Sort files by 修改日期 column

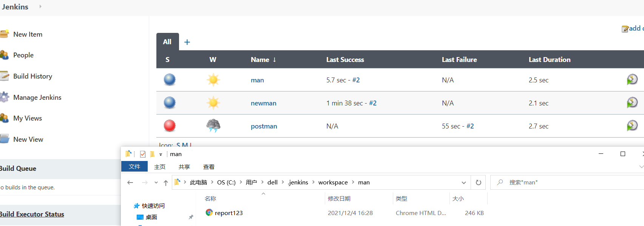(339, 198)
